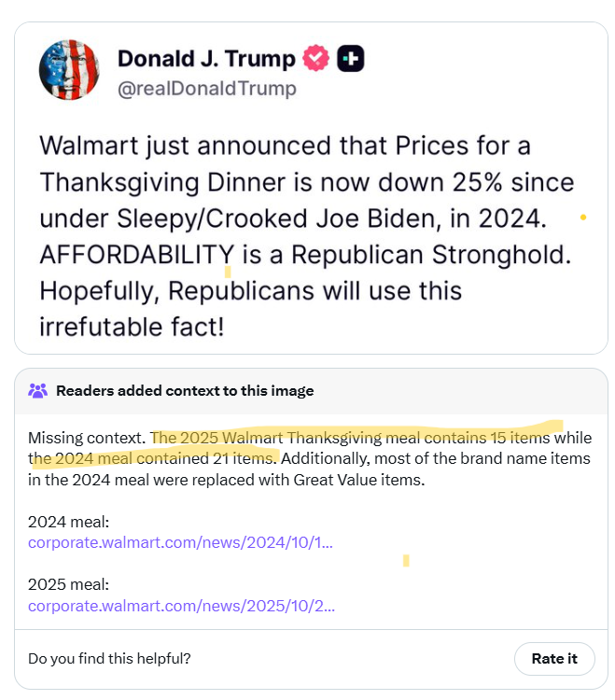Open the 2024 meal corporate.walmart.com link
Screen dimensions: 615x700
click(x=180, y=543)
